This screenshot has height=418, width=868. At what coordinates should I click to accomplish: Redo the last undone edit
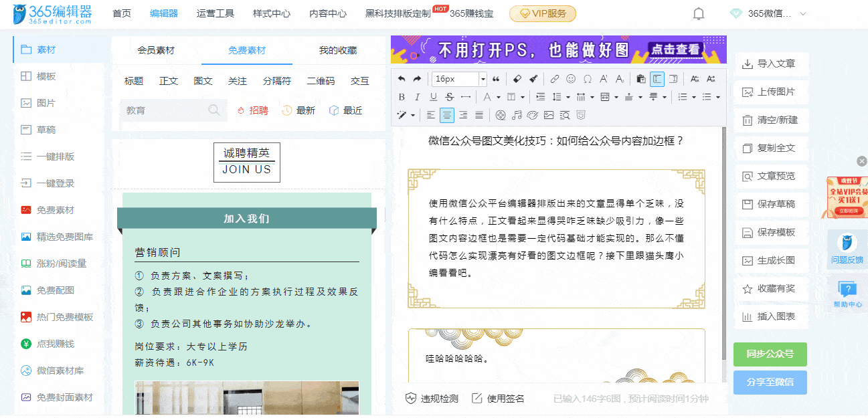coord(417,79)
